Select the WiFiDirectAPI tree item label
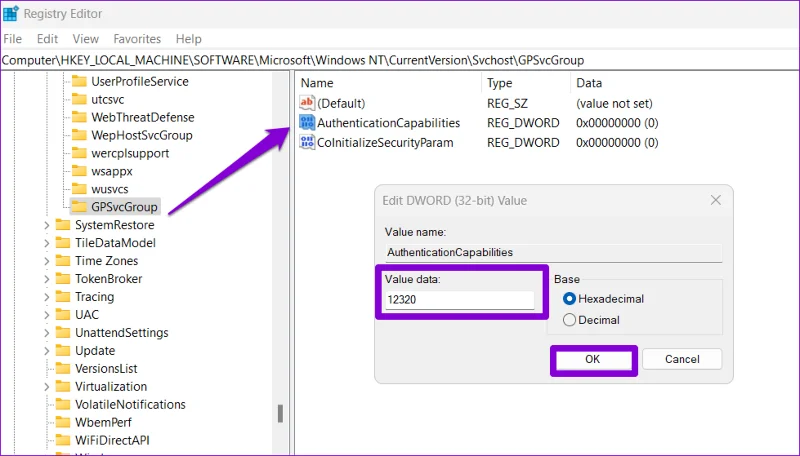The image size is (800, 456). coord(112,440)
